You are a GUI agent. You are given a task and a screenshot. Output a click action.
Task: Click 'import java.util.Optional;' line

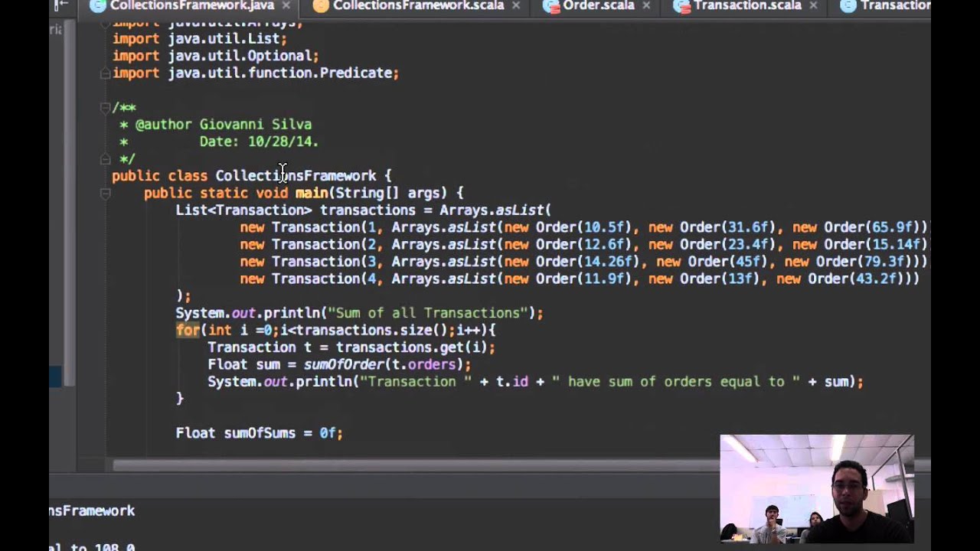click(x=216, y=56)
